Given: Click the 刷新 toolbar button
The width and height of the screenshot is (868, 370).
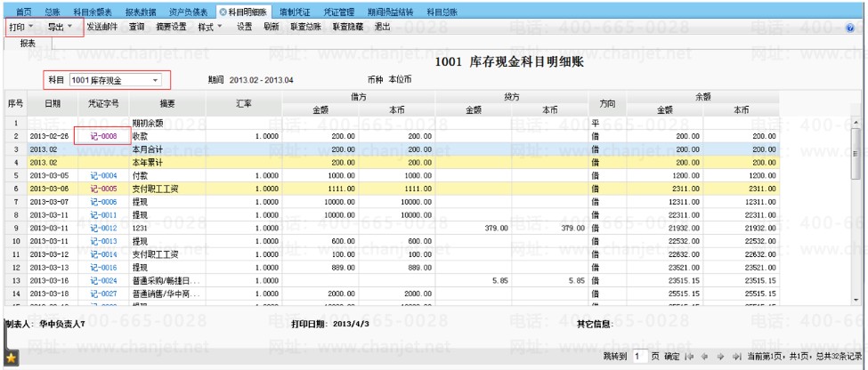Looking at the screenshot, I should 272,27.
